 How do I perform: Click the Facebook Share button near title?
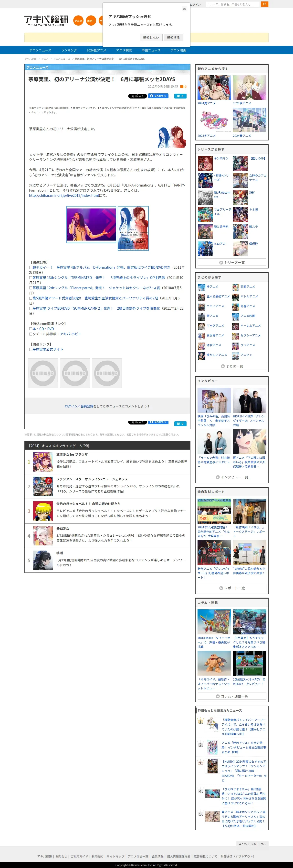point(158,96)
